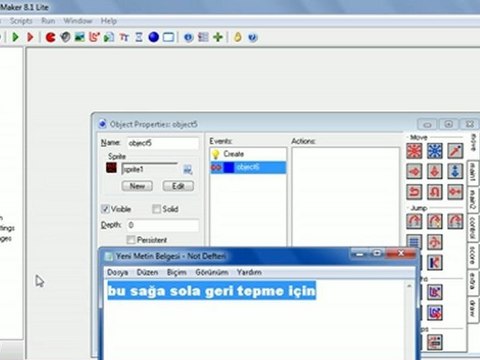Image resolution: width=480 pixels, height=360 pixels.
Task: Create a path using the toolbar path icon
Action: point(94,37)
